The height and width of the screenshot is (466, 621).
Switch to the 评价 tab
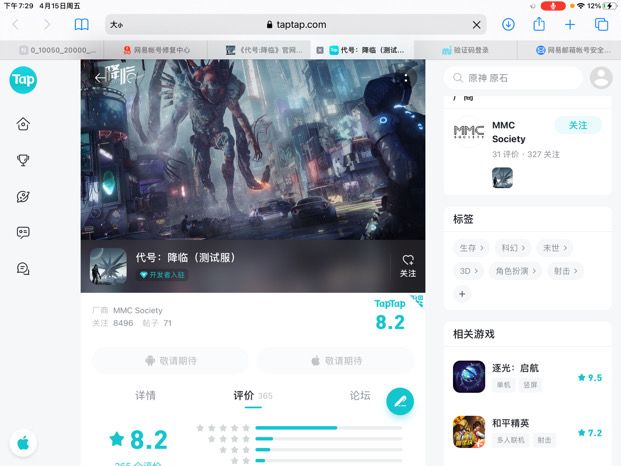coord(253,395)
